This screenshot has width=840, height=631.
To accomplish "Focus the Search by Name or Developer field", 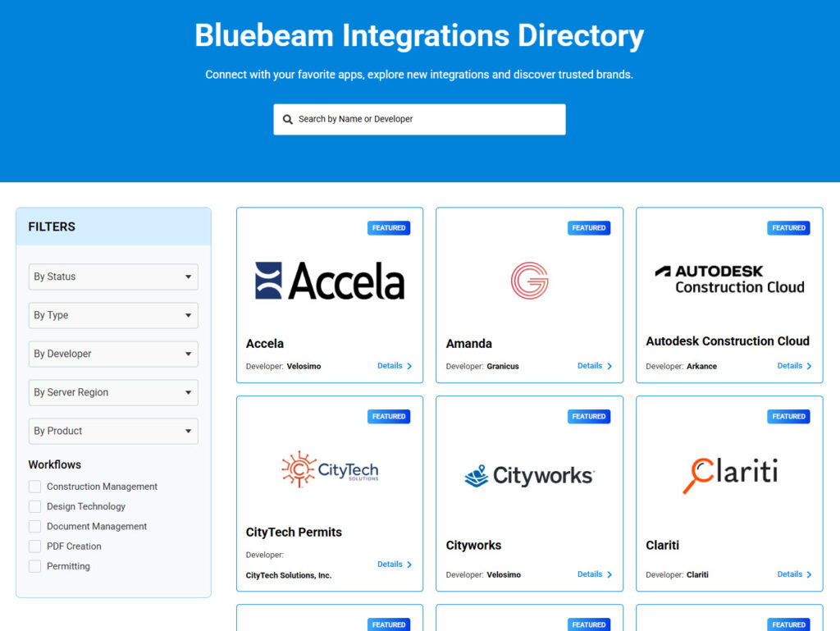I will (x=419, y=120).
